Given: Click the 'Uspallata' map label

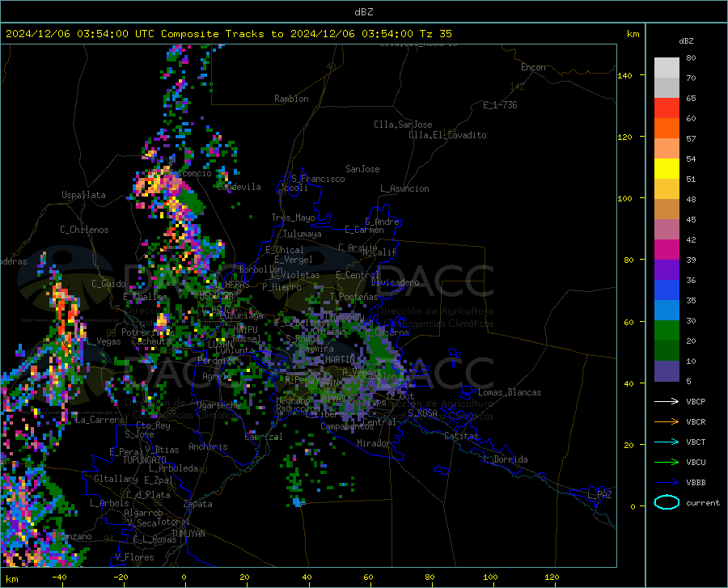Looking at the screenshot, I should [83, 195].
